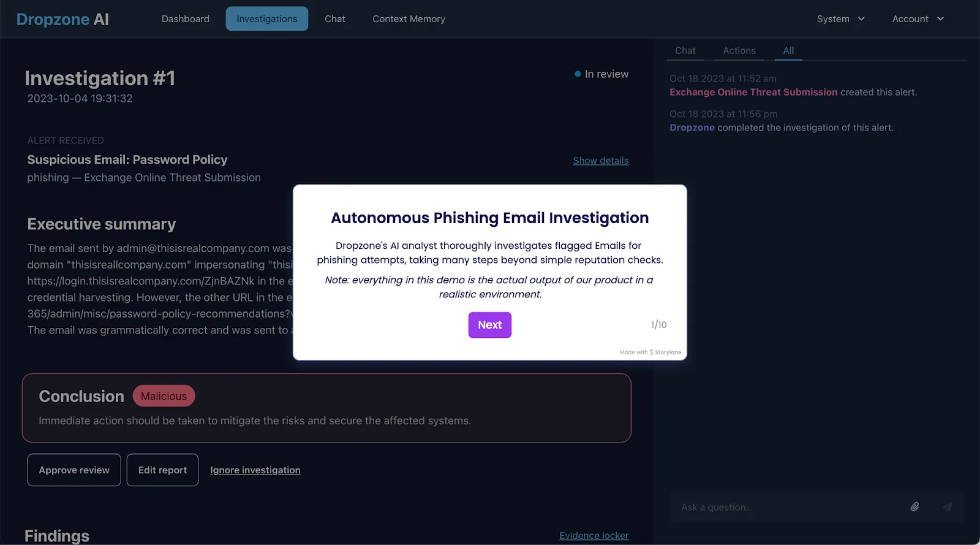Click 'Autonomous Phishing Email Investigation' popup title

(490, 218)
